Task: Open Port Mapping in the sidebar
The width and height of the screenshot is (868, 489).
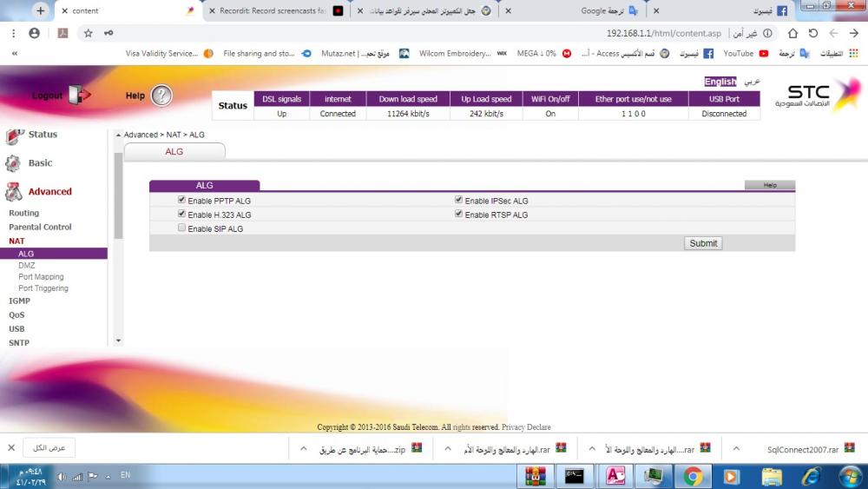Action: tap(41, 277)
